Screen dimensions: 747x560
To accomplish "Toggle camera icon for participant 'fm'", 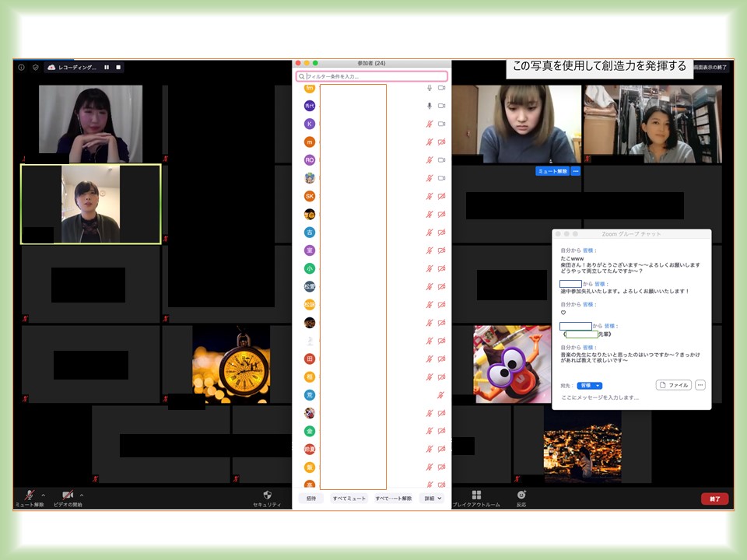I will (x=442, y=88).
